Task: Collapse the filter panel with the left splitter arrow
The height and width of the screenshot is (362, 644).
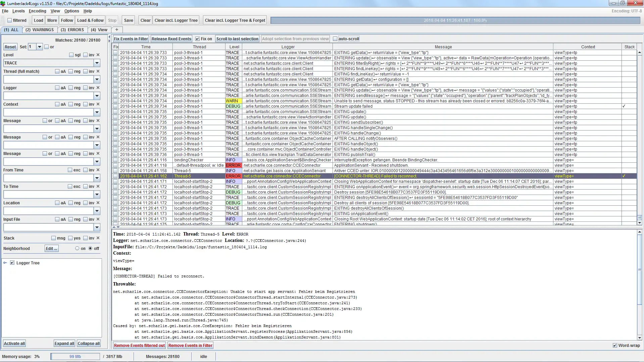Action: 109,37
